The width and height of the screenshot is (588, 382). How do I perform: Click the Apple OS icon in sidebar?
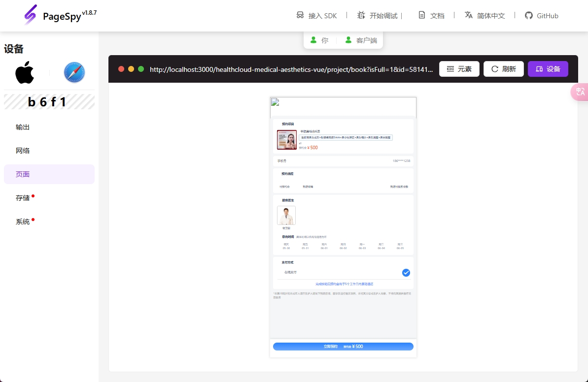25,73
